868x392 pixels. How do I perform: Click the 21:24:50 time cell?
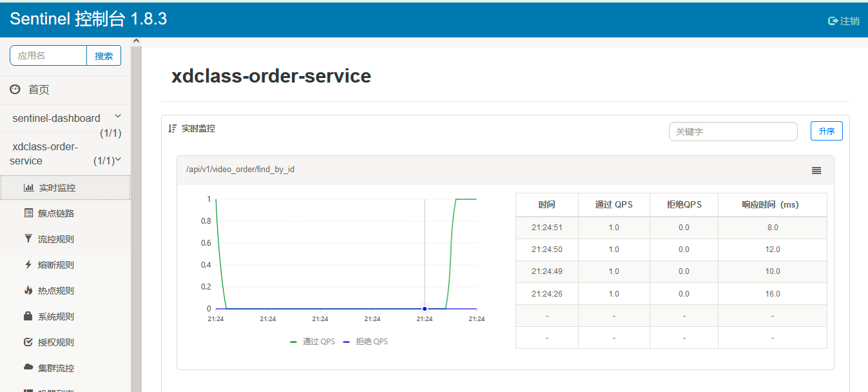coord(546,249)
